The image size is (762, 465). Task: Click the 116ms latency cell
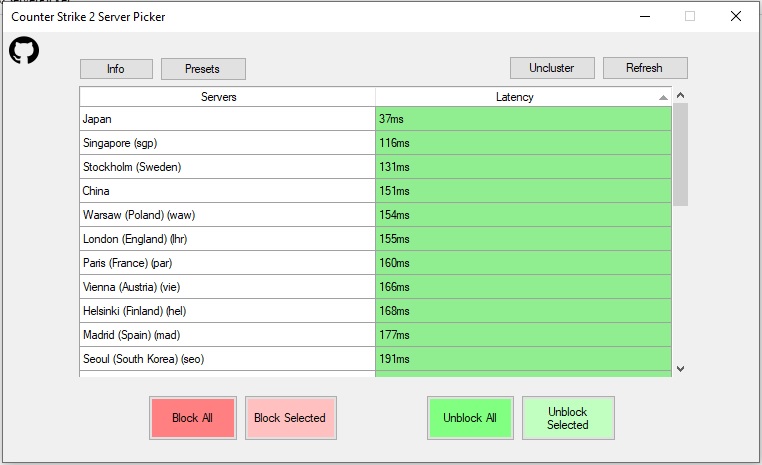(x=523, y=143)
